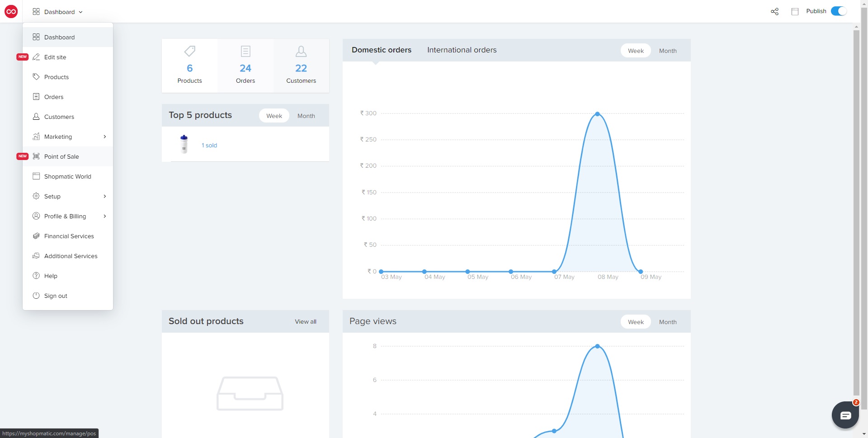868x438 pixels.
Task: Select Week in Top 5 products
Action: tap(274, 116)
